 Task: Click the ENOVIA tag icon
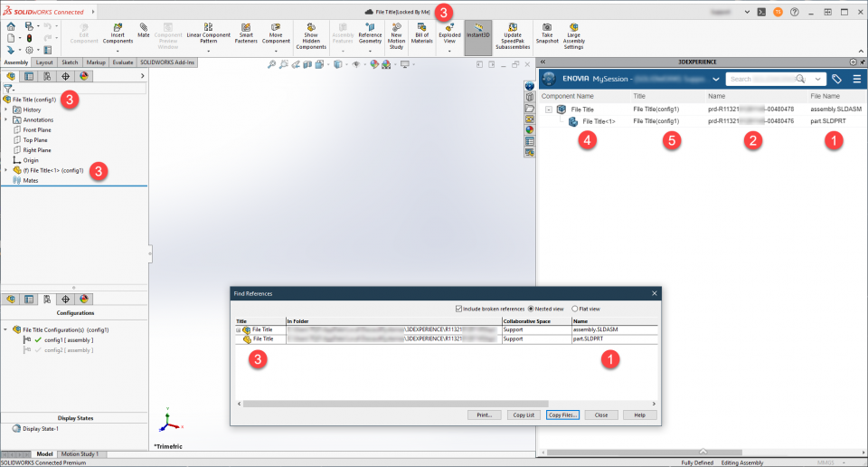pos(836,80)
